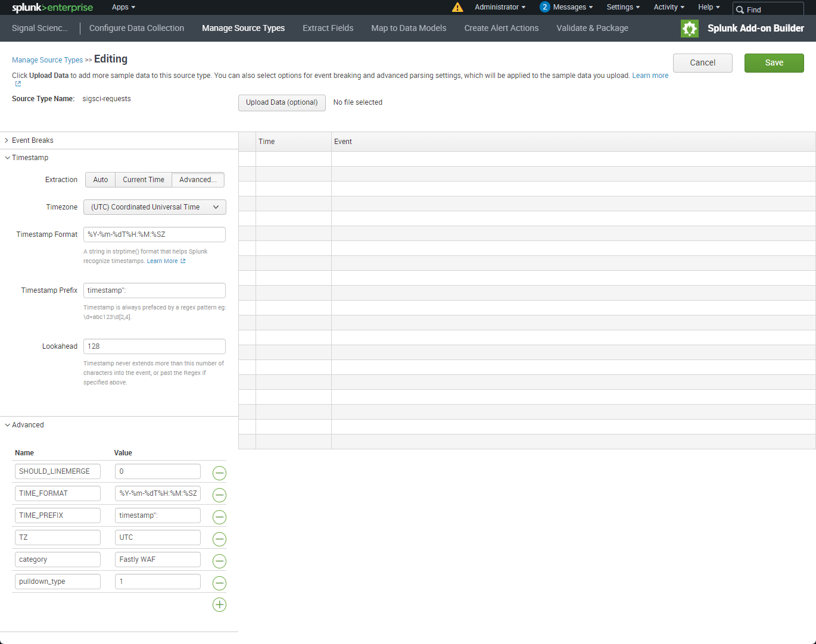Screen dimensions: 816x644
Task: Click the Save button
Action: click(x=774, y=63)
